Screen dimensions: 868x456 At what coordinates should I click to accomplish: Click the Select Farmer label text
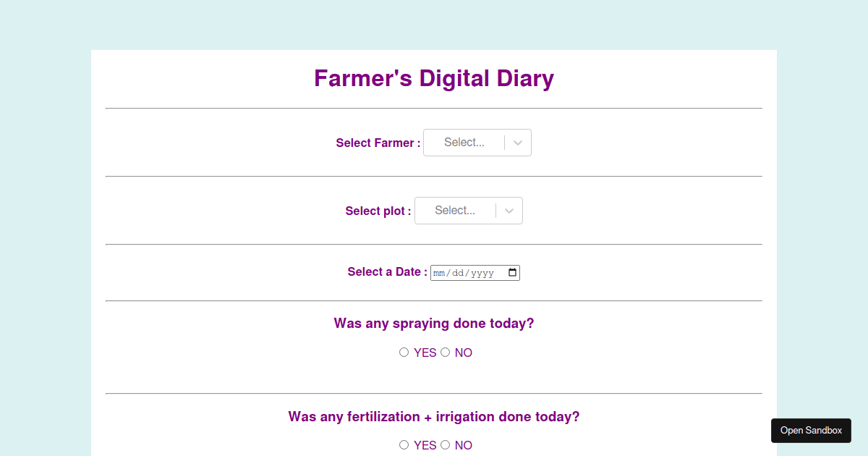(377, 143)
